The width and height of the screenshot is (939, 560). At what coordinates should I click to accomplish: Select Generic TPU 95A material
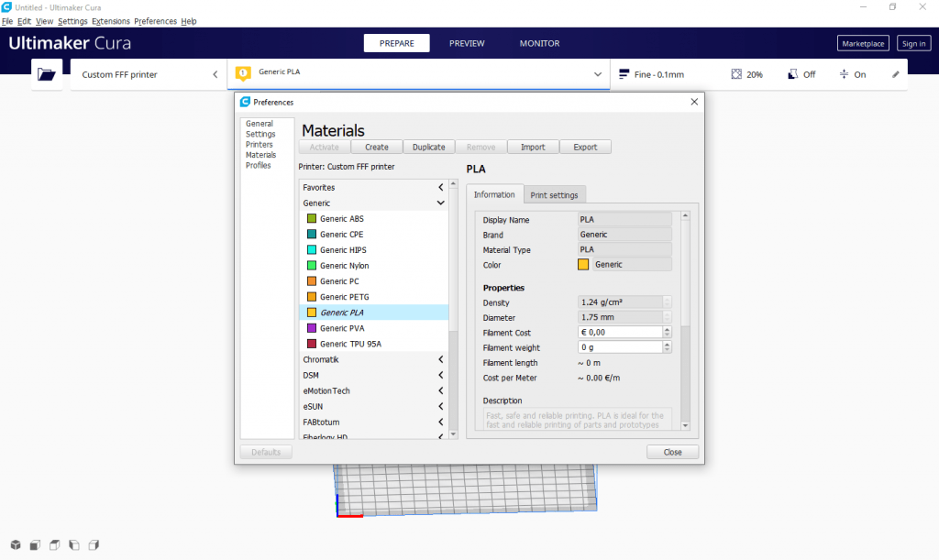(374, 344)
